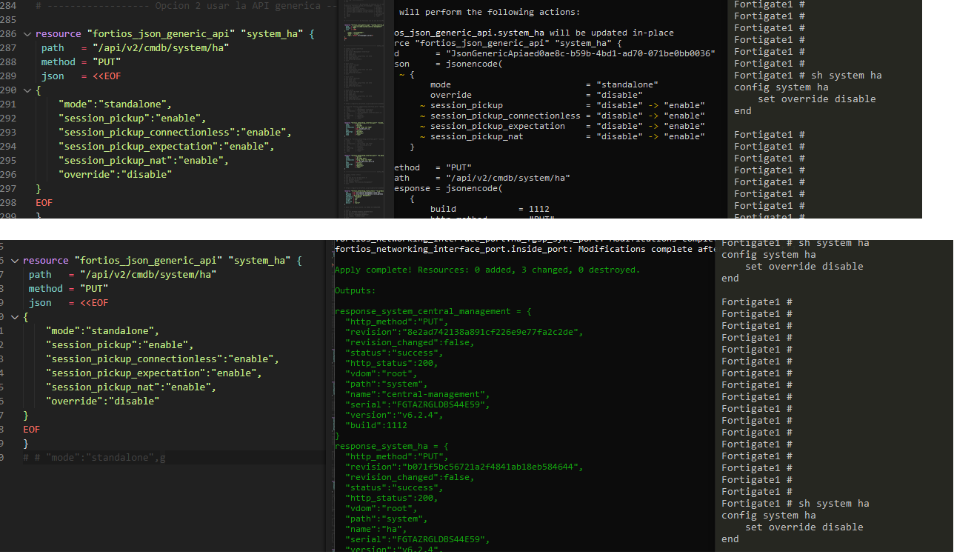Screen dimensions: 954x560
Task: Click the plan line session_pickup_nat disable -> enable
Action: click(562, 137)
